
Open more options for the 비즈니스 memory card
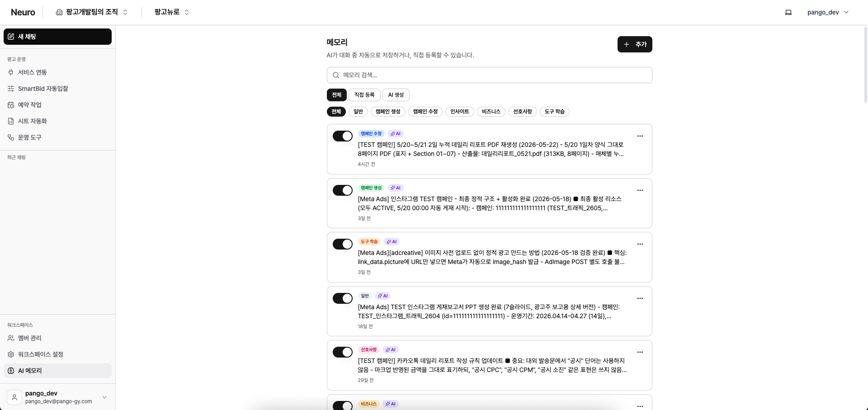(x=640, y=406)
